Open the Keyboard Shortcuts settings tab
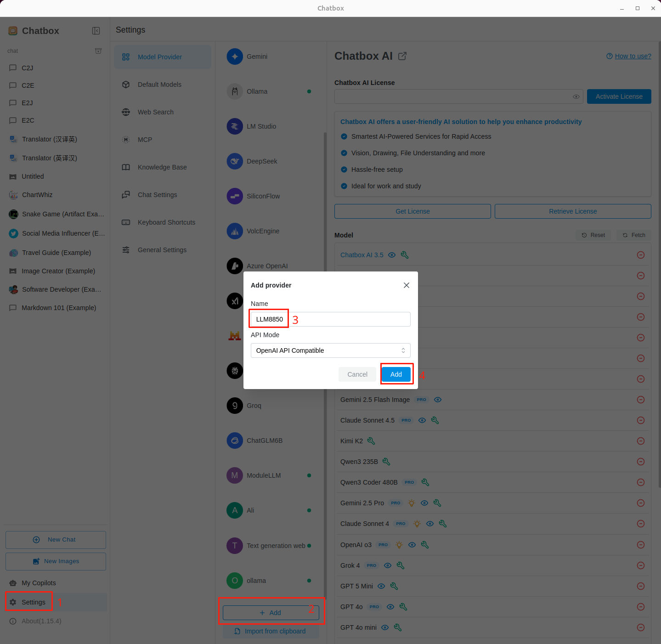 tap(166, 222)
